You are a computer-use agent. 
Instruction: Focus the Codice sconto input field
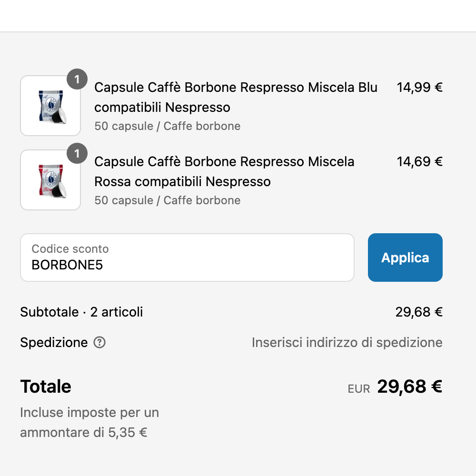tap(187, 258)
